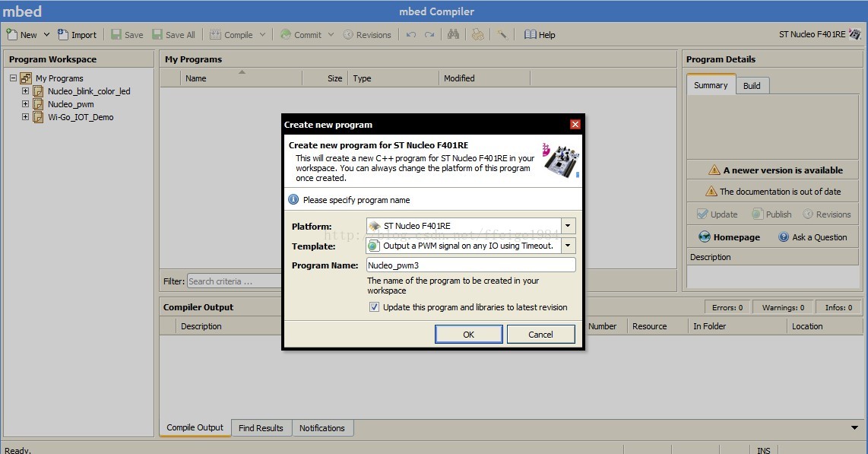The height and width of the screenshot is (454, 868).
Task: Click the INS status bar indicator
Action: coord(763,450)
